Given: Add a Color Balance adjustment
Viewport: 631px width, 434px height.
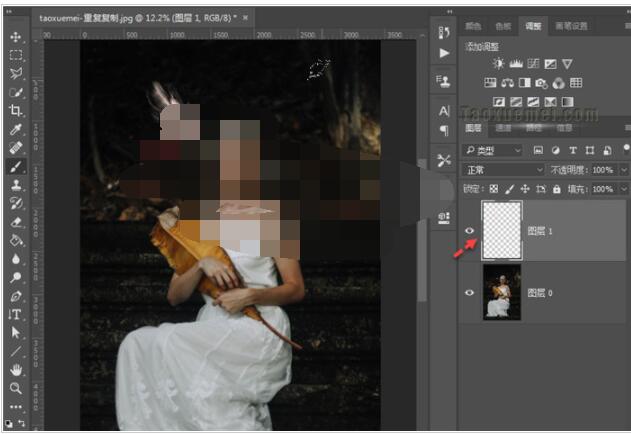Looking at the screenshot, I should 507,83.
